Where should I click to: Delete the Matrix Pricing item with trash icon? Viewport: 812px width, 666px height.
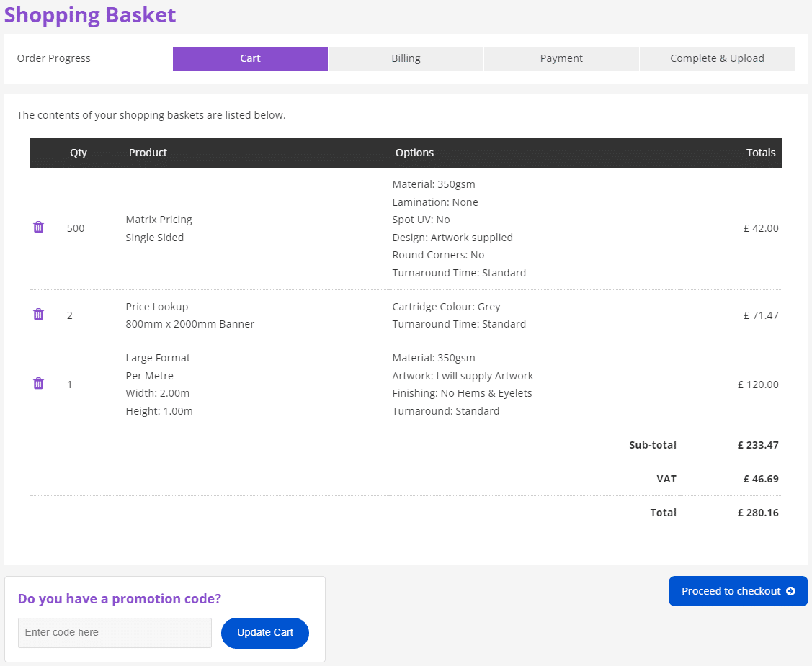(x=39, y=228)
